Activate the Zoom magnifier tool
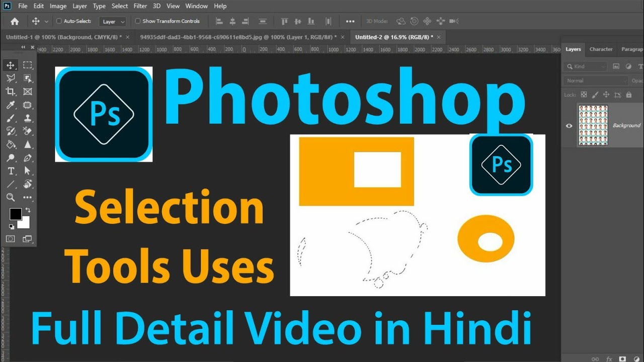644x362 pixels. tap(11, 197)
